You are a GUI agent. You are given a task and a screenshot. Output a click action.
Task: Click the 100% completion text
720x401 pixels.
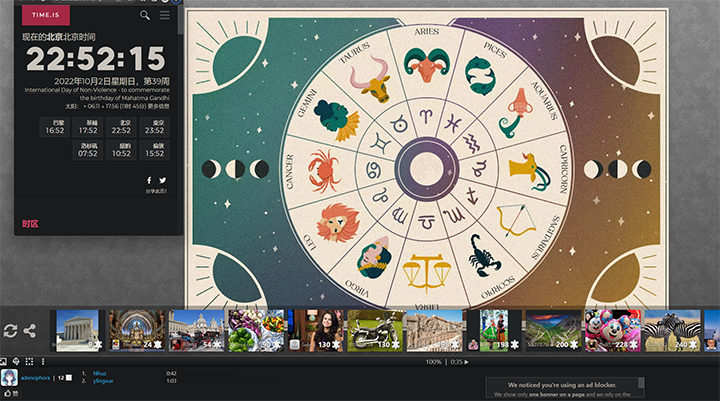(x=433, y=362)
